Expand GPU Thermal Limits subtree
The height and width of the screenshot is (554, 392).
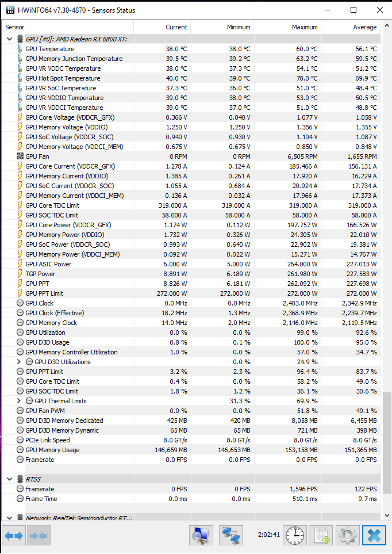point(19,401)
